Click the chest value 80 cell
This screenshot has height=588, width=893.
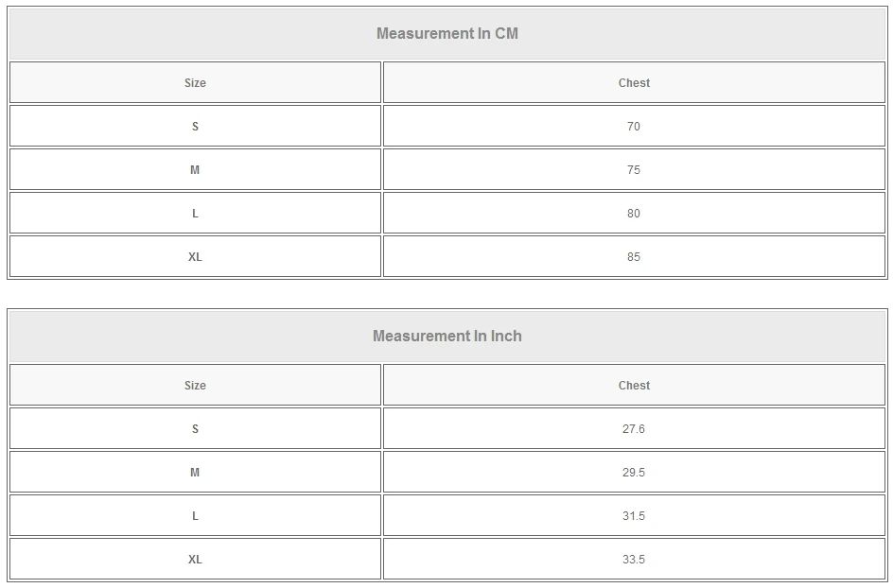634,214
